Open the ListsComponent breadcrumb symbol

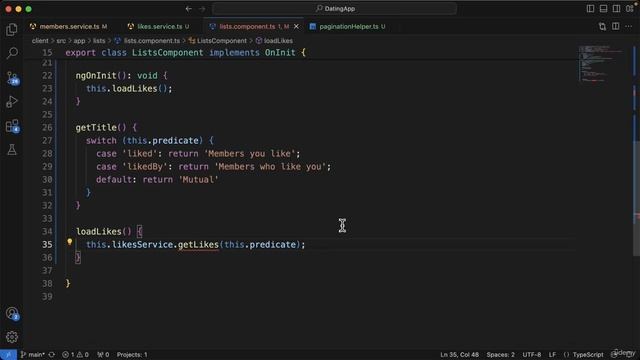tap(218, 41)
